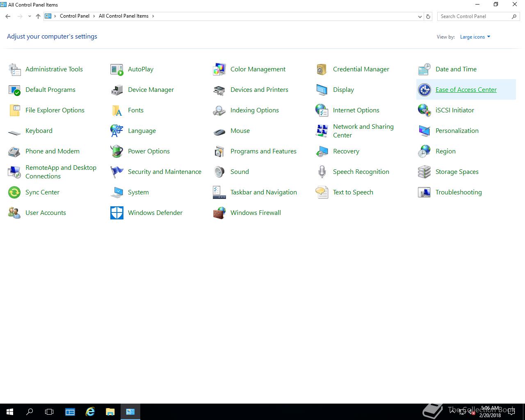Open the Device Manager icon
The height and width of the screenshot is (420, 525).
(x=117, y=90)
